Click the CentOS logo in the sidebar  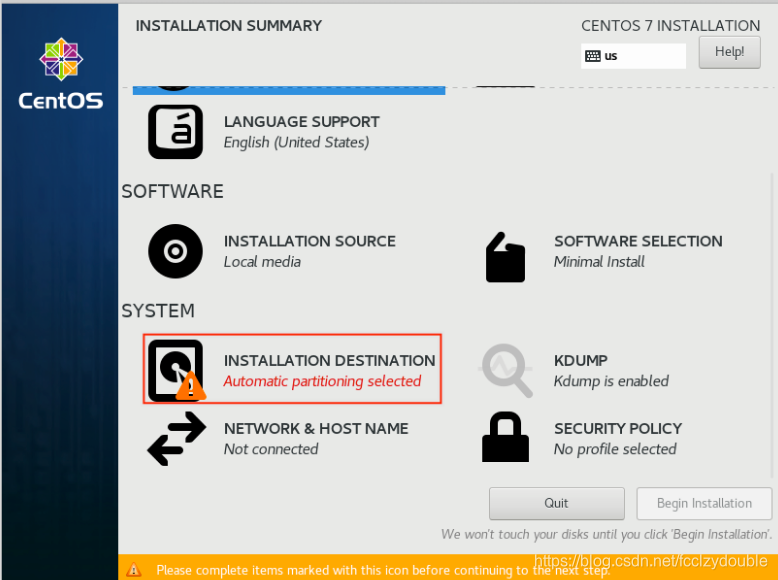pos(61,74)
